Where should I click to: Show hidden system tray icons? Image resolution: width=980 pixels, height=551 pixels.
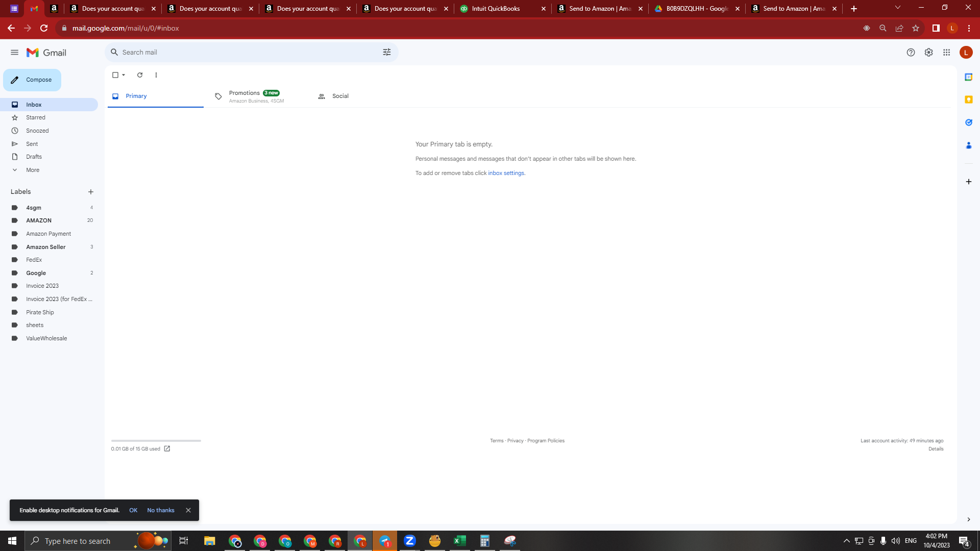pyautogui.click(x=846, y=541)
